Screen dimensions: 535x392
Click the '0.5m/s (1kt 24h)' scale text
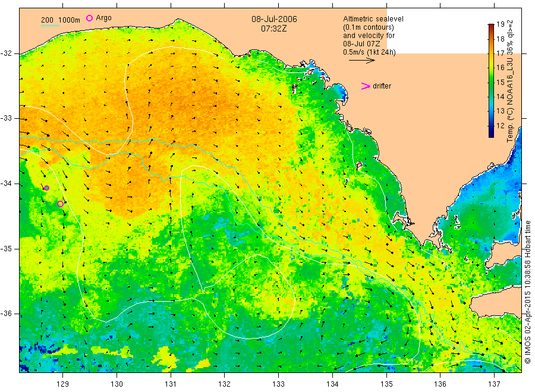(x=370, y=52)
